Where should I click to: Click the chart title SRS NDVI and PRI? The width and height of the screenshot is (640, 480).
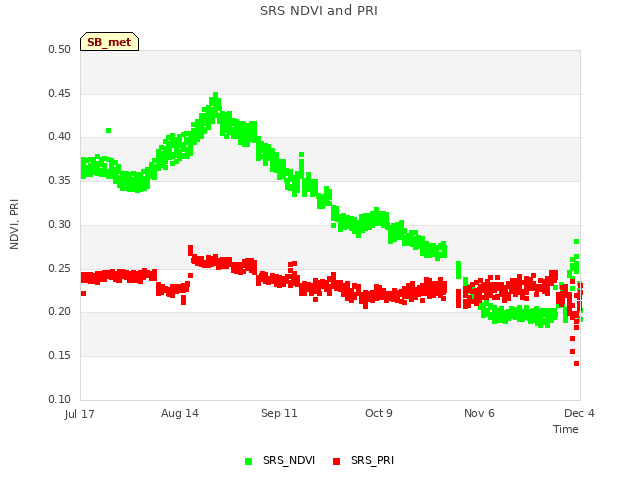pyautogui.click(x=319, y=11)
